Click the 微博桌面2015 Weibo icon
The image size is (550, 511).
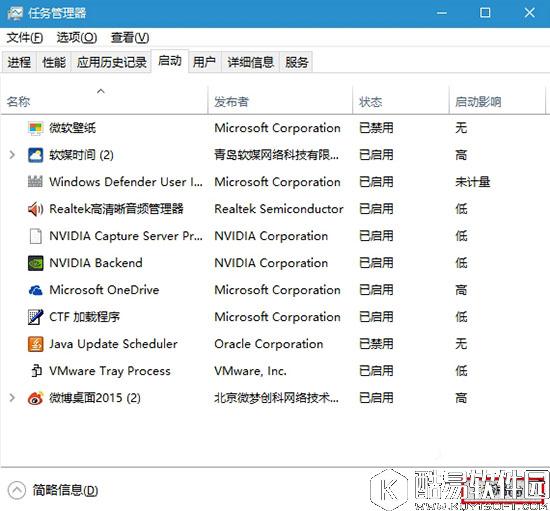click(x=35, y=398)
